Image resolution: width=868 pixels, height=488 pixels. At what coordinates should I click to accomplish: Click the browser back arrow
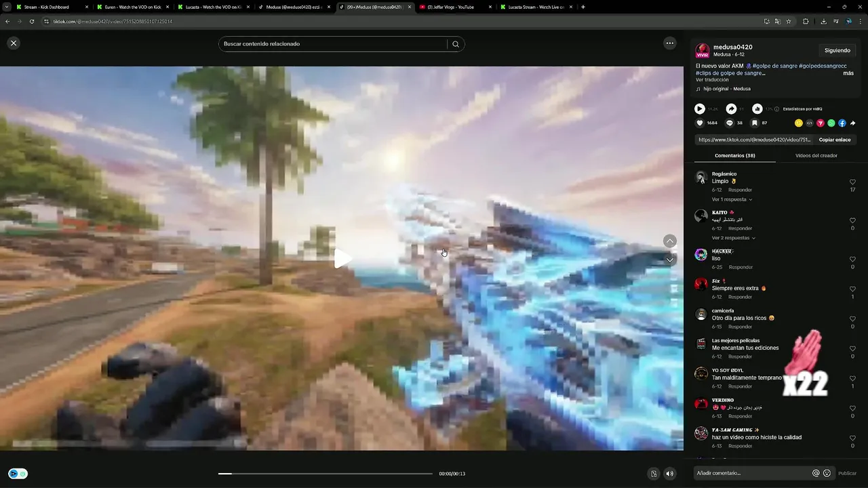coord(7,21)
